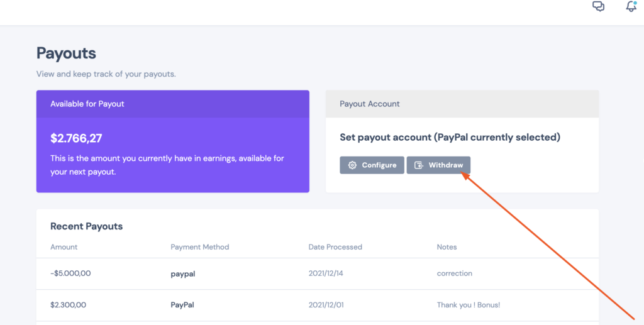This screenshot has height=325, width=644.
Task: Open the chat messages icon
Action: point(599,6)
